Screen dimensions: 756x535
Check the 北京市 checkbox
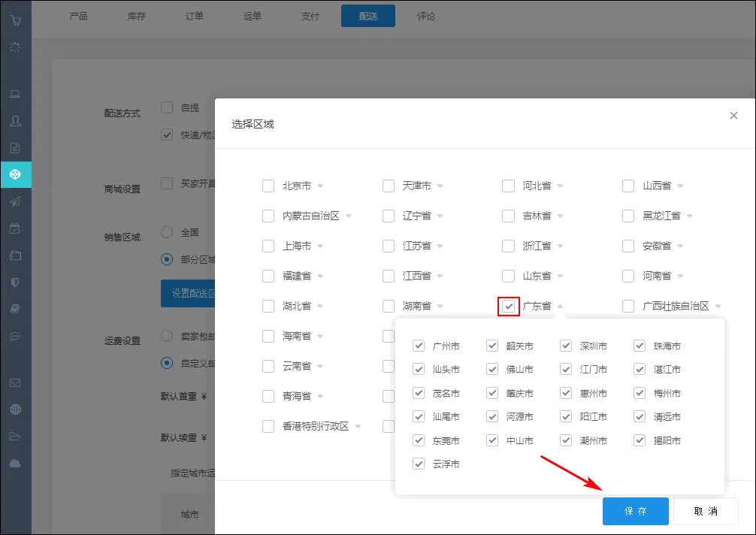point(268,186)
